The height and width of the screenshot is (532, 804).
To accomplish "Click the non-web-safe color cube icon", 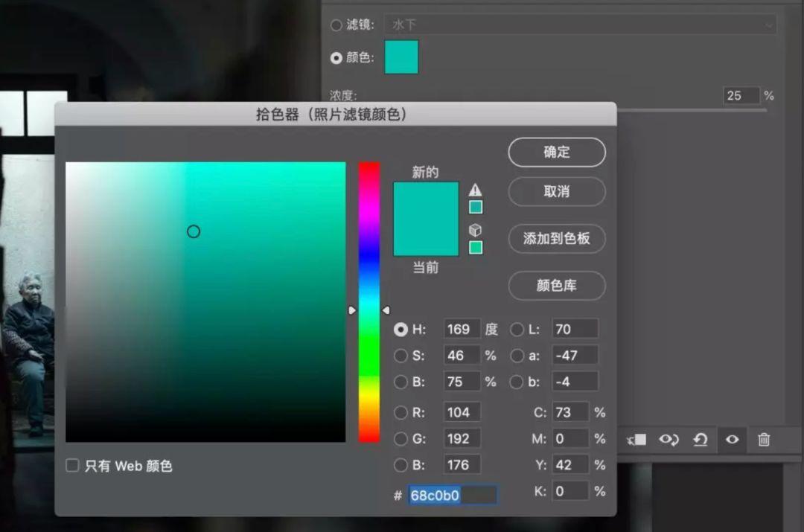I will click(475, 230).
